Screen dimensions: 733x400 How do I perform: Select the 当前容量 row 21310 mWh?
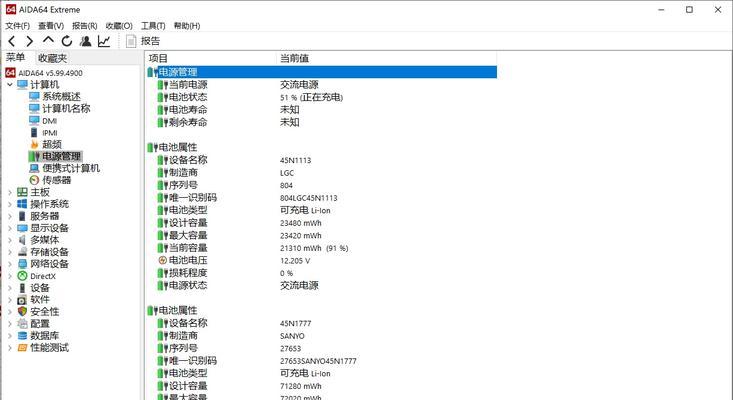321,248
